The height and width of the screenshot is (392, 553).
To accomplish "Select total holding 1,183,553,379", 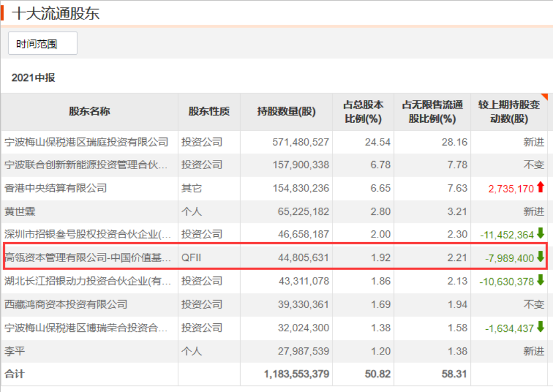I will 296,374.
